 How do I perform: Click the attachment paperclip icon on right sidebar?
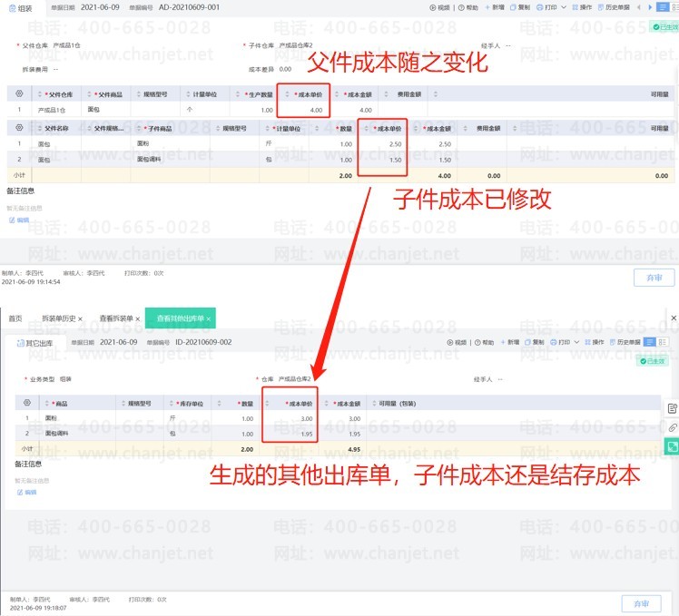coord(672,427)
